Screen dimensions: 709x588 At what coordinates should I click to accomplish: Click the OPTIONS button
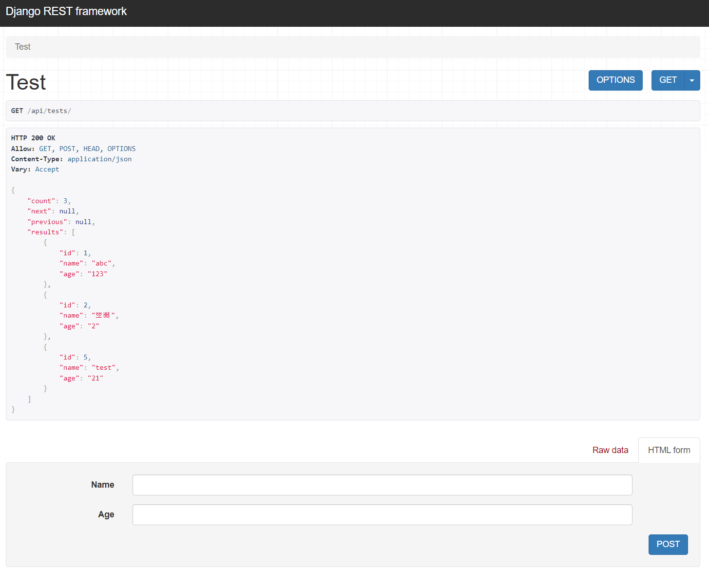(615, 80)
